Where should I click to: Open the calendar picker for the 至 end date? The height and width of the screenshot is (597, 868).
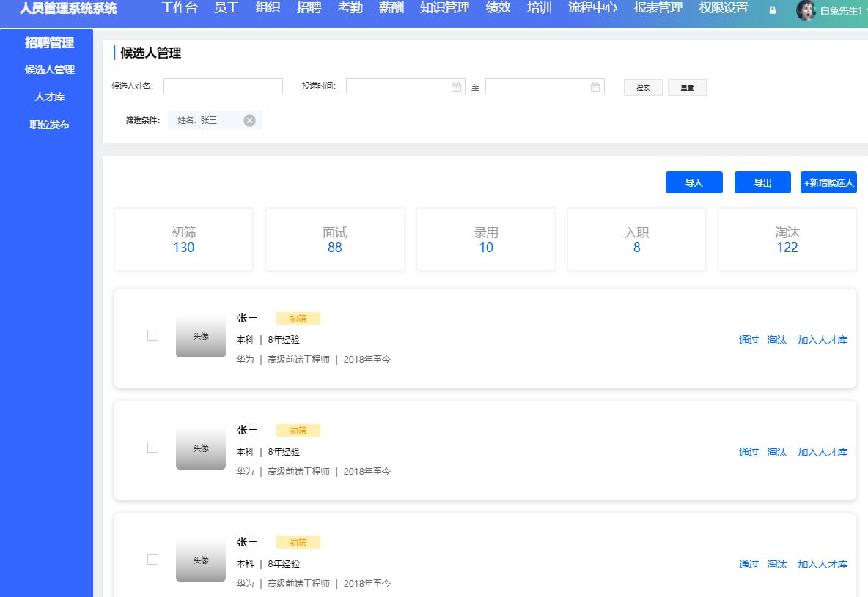pos(595,86)
